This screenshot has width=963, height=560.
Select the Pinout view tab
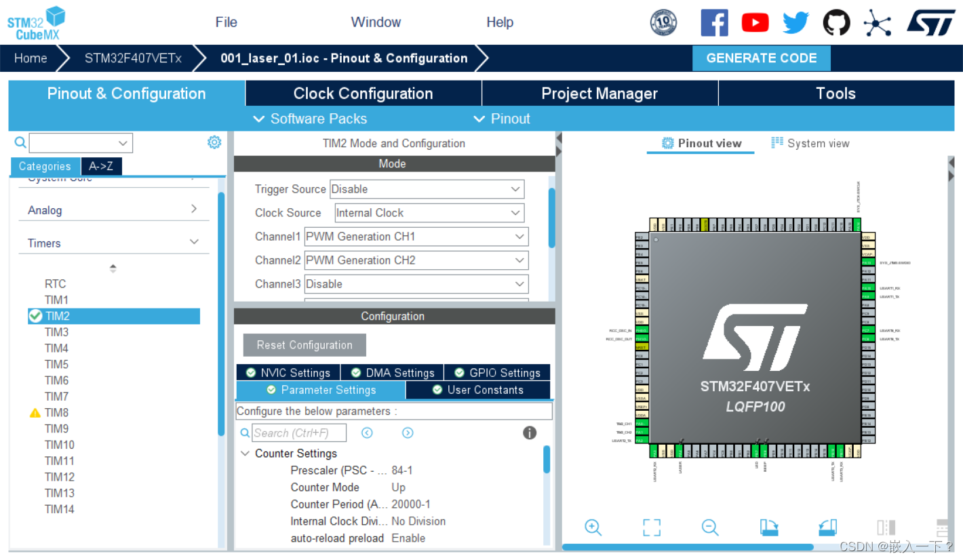coord(701,143)
